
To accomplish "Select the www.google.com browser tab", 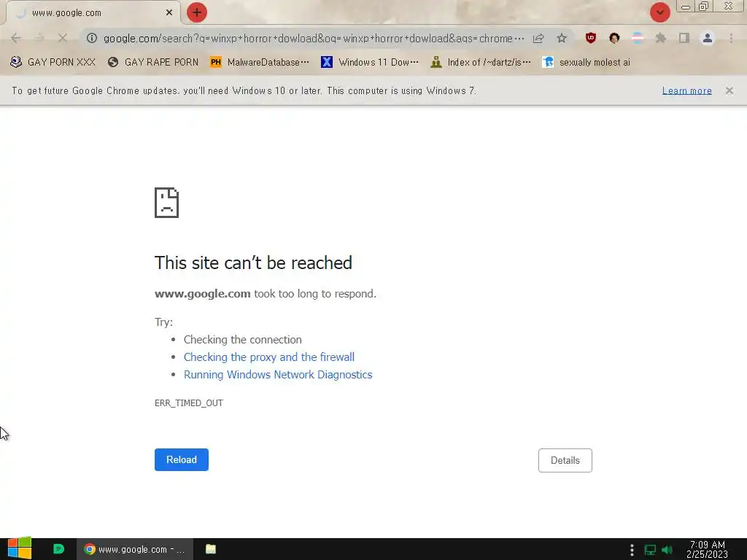I will [93, 13].
